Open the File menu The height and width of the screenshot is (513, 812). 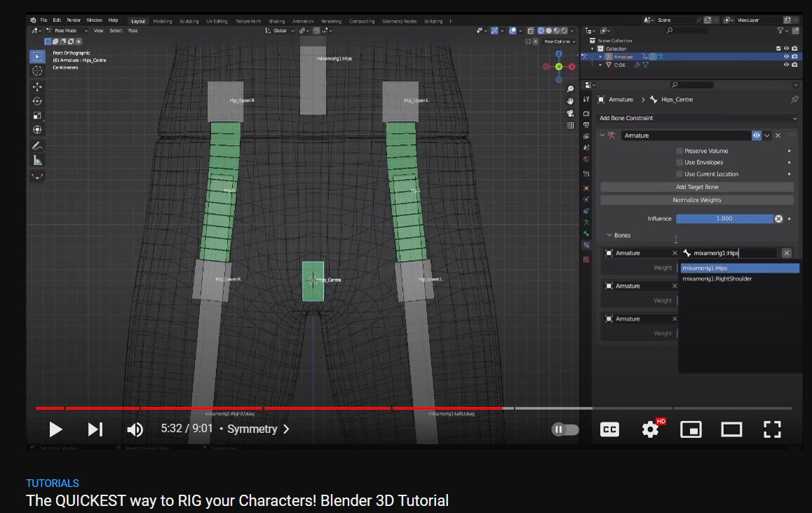pyautogui.click(x=43, y=20)
